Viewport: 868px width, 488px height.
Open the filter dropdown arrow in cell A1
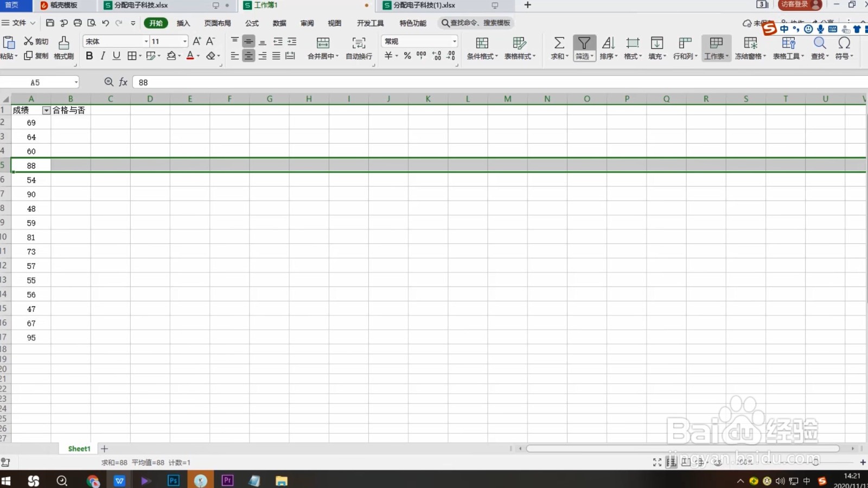click(x=46, y=110)
